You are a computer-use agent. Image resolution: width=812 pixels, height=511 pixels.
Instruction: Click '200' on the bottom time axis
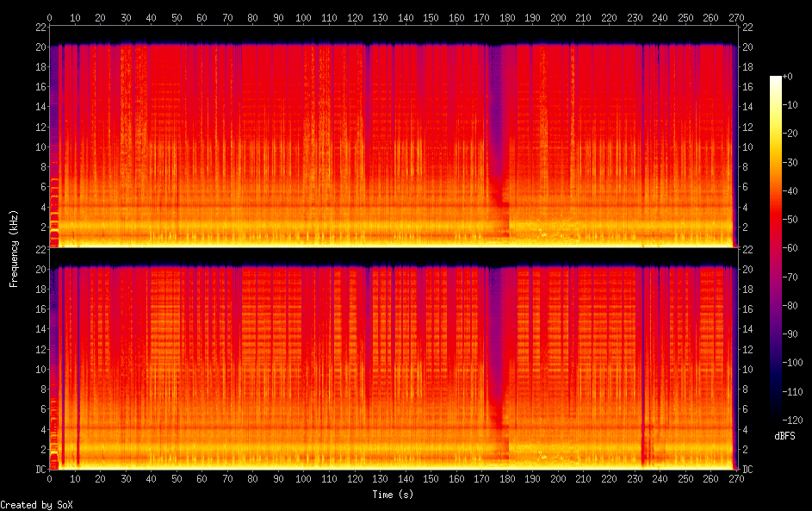tap(558, 479)
